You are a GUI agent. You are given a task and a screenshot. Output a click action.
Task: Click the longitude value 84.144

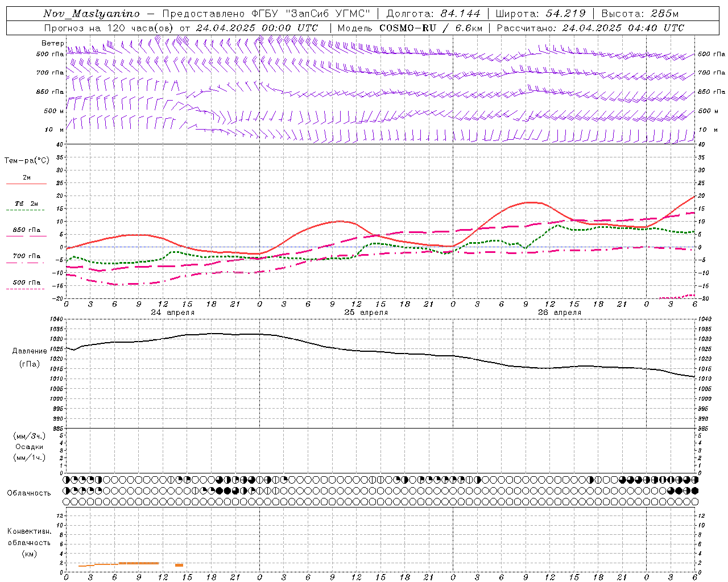(x=460, y=14)
